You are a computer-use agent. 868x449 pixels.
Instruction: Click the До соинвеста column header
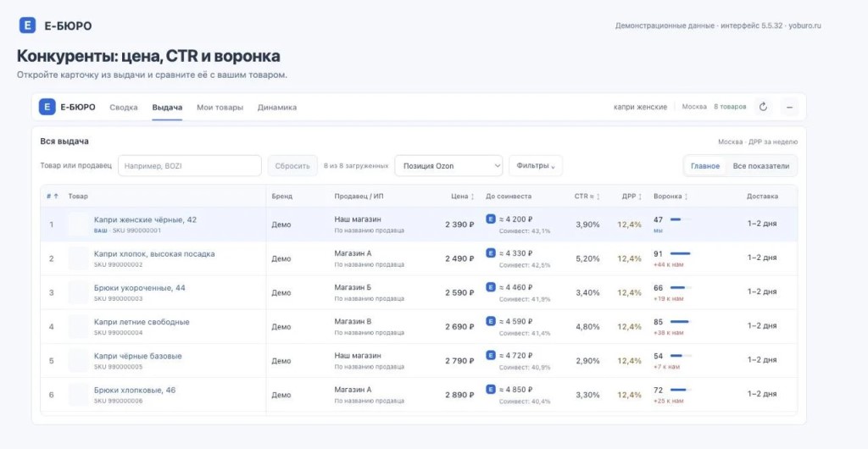point(509,197)
